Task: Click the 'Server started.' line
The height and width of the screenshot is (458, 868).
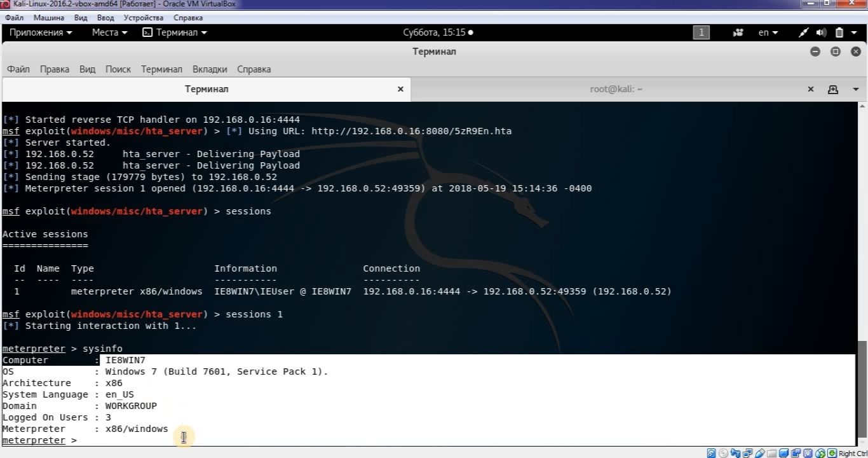Action: tap(57, 142)
